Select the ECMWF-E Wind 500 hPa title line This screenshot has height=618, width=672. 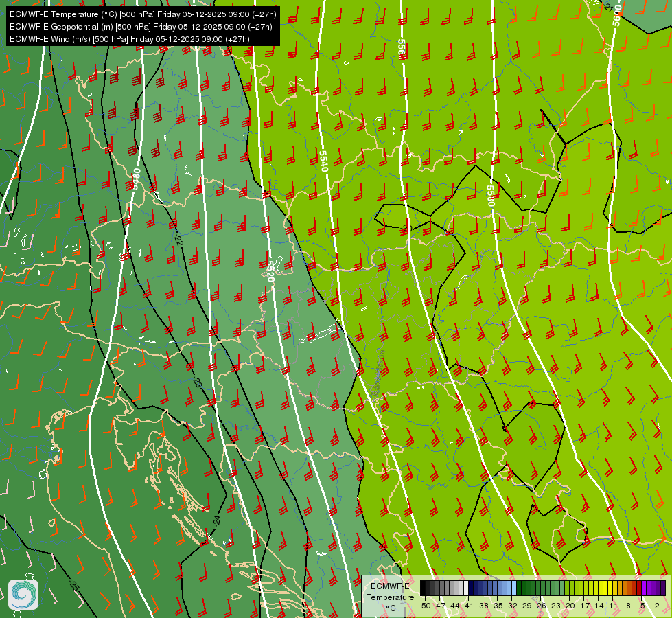tap(130, 39)
